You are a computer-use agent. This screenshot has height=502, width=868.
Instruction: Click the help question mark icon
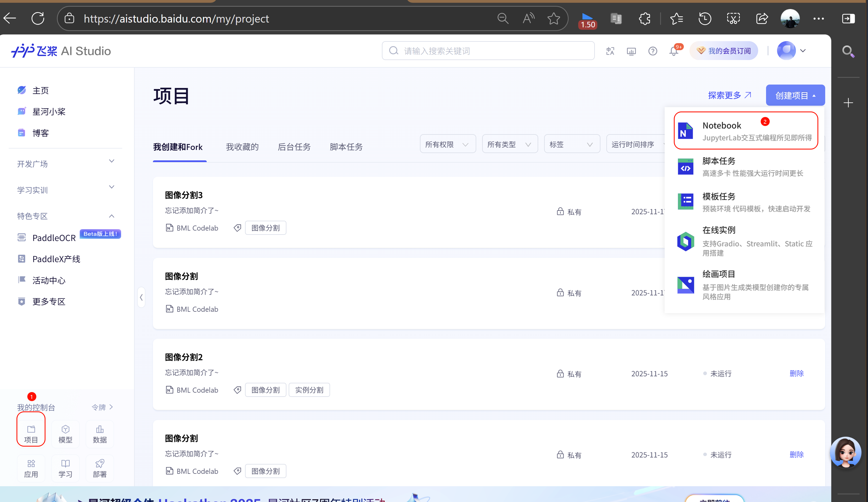[652, 51]
